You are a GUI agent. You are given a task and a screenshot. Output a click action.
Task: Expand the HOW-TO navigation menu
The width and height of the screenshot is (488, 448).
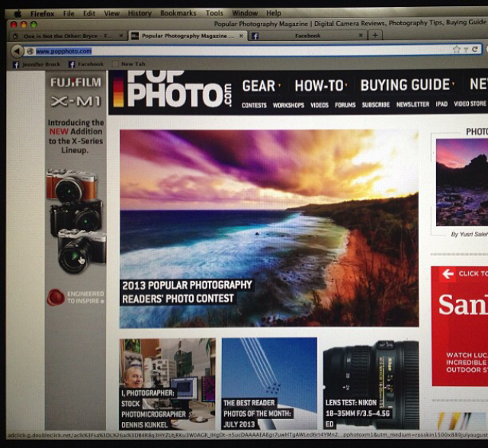(x=321, y=85)
